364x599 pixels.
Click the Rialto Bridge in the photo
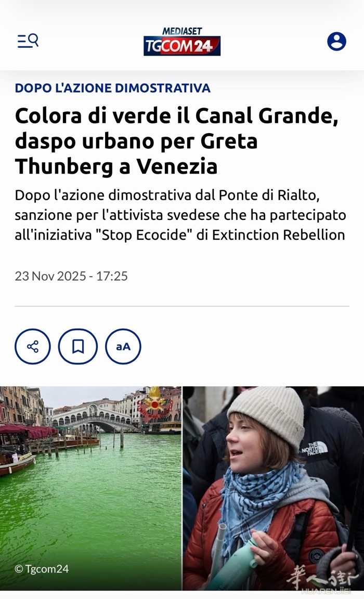(x=92, y=417)
